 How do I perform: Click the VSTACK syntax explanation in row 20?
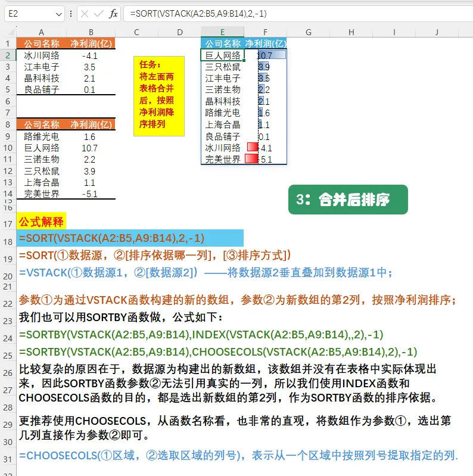tap(206, 273)
